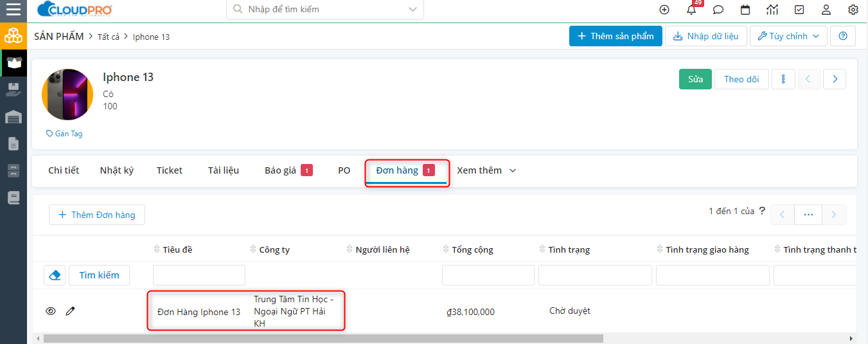
Task: Click the Tìm kiếm filter button
Action: 99,275
